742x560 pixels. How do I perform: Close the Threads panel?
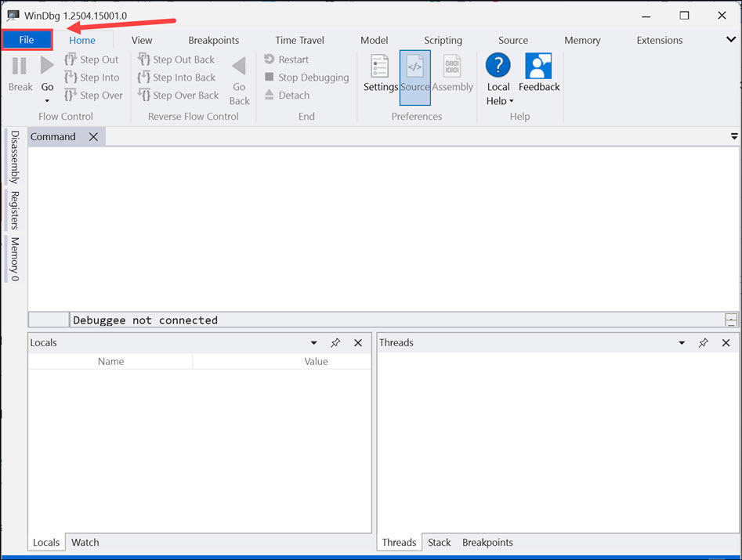[x=726, y=343]
